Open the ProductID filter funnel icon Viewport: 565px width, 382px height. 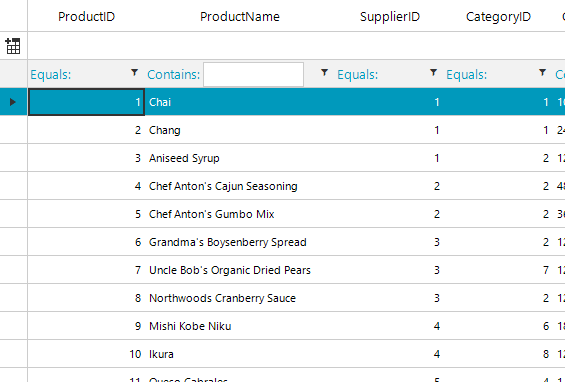[134, 73]
